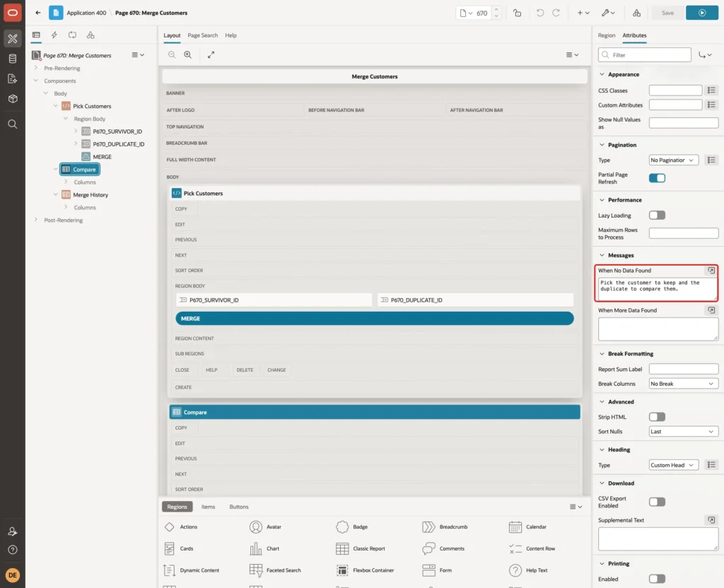Switch to the Region tab

[606, 35]
